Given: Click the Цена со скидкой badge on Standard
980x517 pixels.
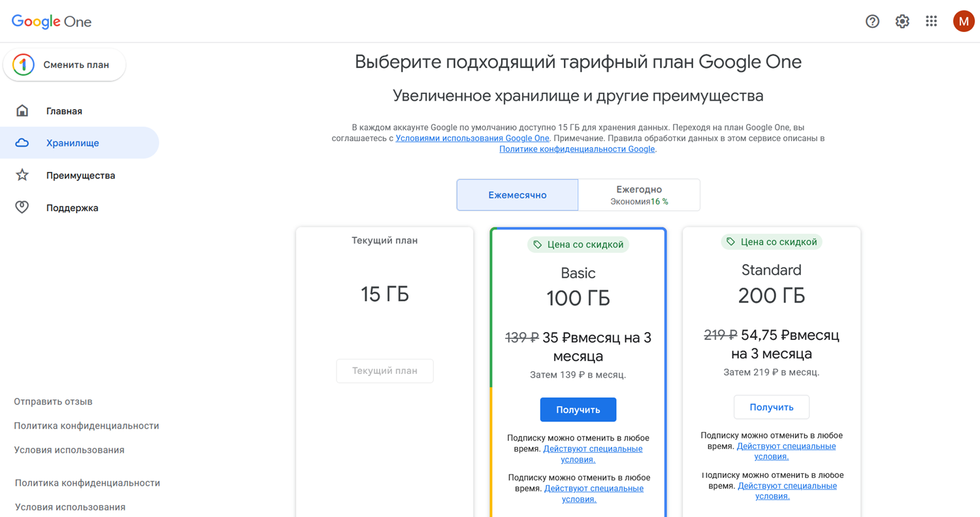Looking at the screenshot, I should (772, 242).
